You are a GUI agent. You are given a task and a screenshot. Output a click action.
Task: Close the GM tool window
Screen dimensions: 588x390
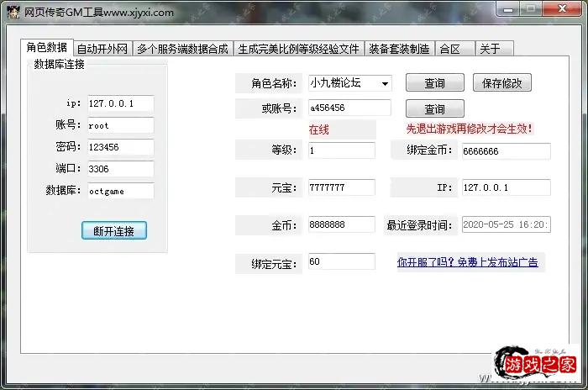562,9
